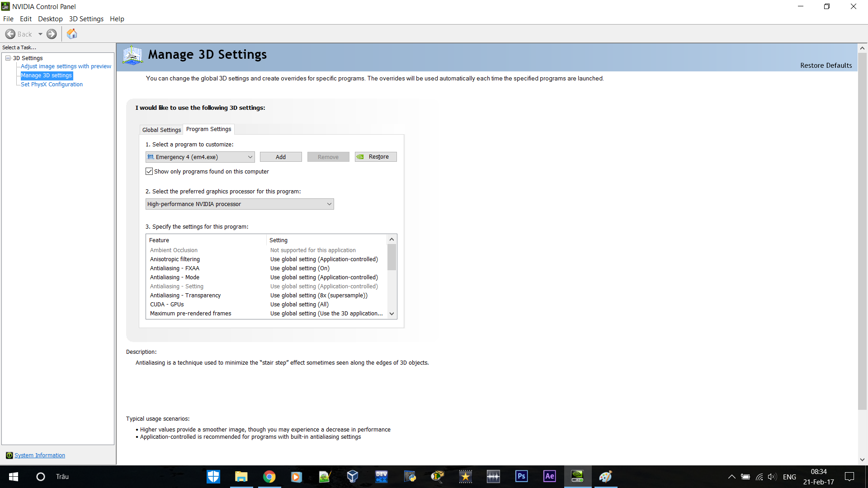Screen dimensions: 868x488
Task: Open Notepad++ style editor taskbar icon
Action: pos(325,477)
